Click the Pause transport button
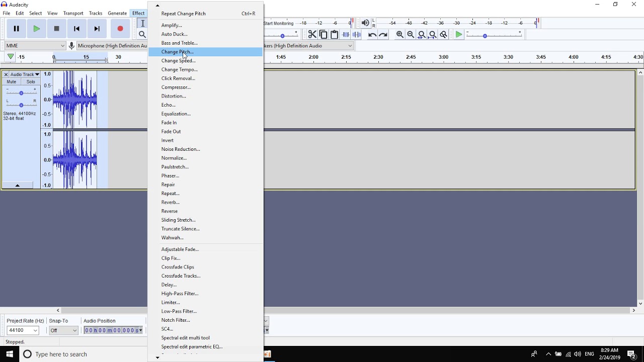The image size is (644, 362). [x=16, y=29]
